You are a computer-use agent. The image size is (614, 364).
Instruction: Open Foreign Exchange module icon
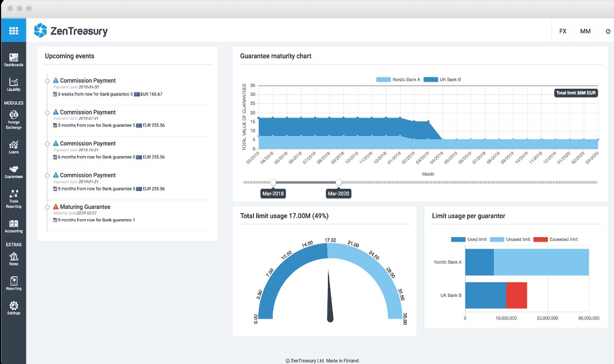[x=14, y=115]
